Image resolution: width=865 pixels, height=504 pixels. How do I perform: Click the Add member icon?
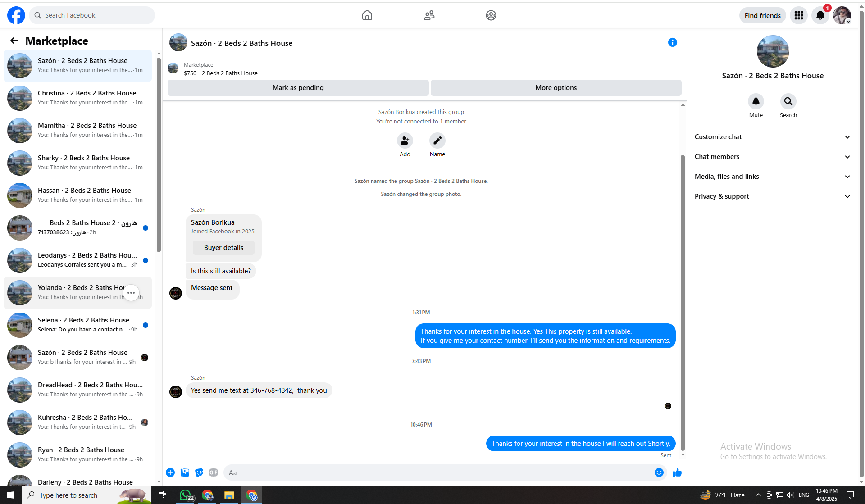click(405, 141)
